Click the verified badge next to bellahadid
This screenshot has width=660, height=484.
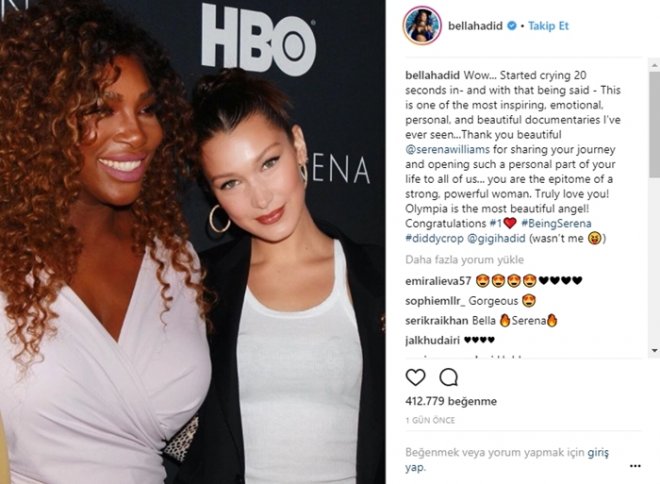click(511, 26)
